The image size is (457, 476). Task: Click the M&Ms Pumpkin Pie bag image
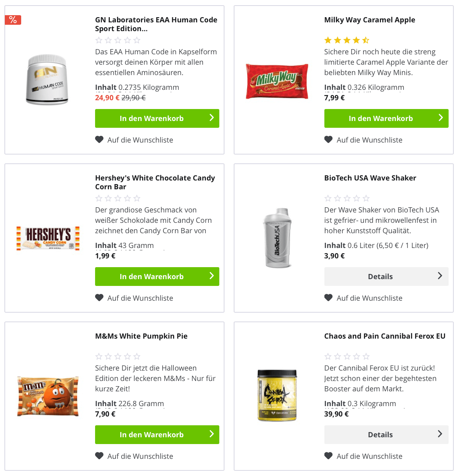(x=48, y=396)
